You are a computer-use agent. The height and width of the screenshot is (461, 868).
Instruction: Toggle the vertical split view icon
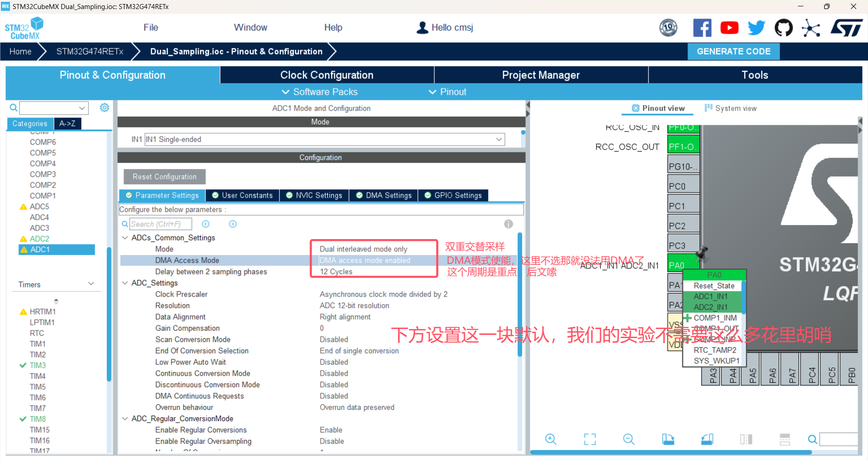(x=746, y=439)
